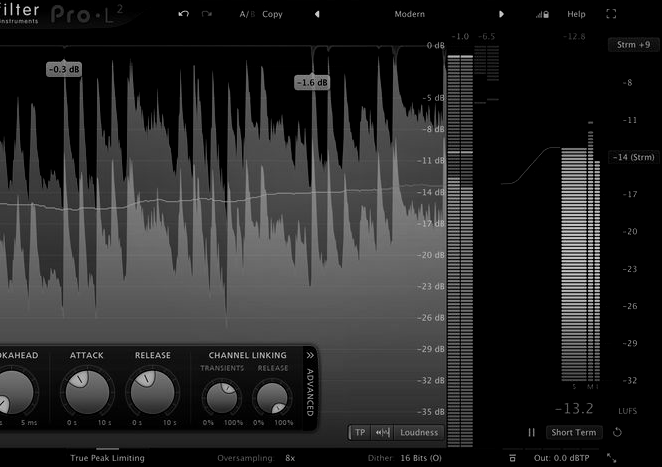Click the resize interface icon
This screenshot has height=467, width=662.
(612, 457)
